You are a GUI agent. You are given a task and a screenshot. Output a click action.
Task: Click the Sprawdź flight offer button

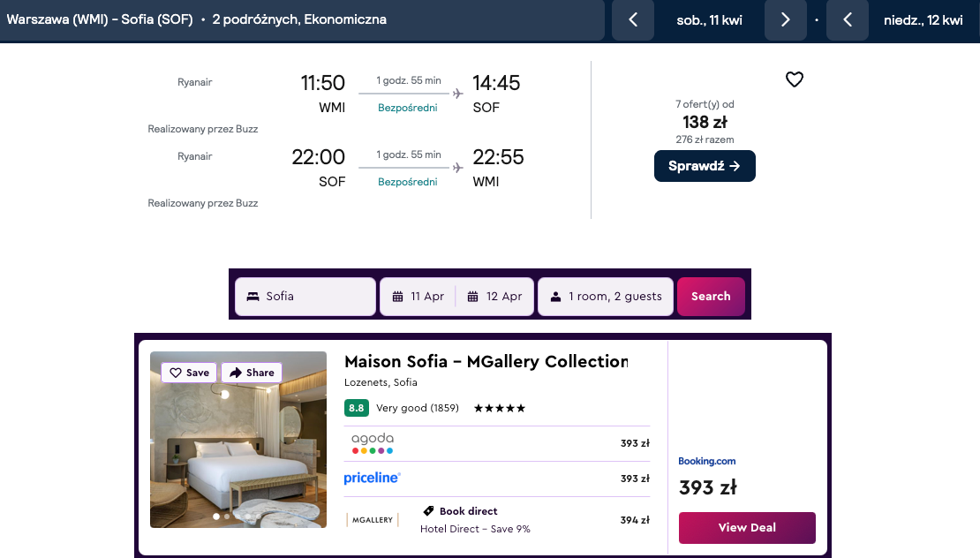pos(705,166)
